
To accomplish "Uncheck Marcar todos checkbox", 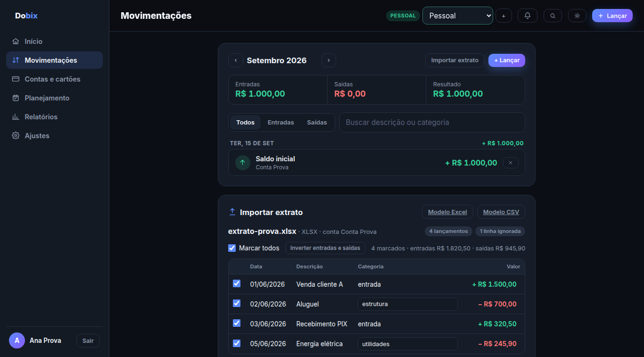I will [232, 248].
